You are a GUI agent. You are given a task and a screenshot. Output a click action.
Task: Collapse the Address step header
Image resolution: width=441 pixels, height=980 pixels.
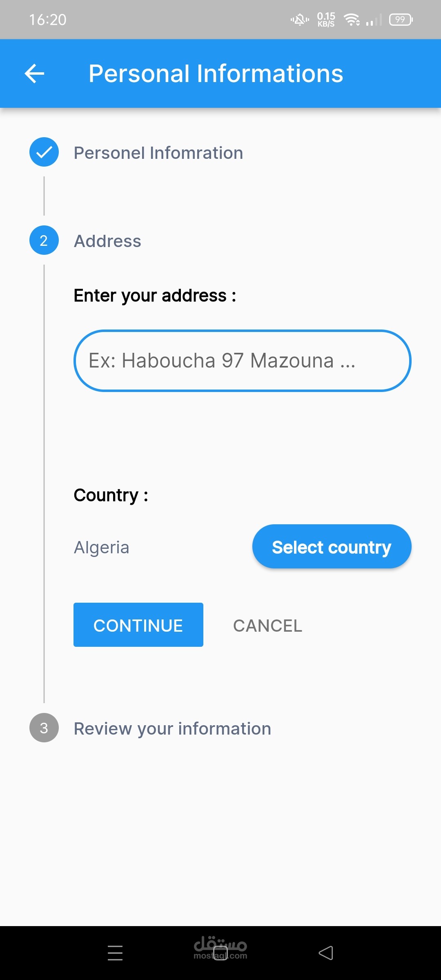pos(107,241)
